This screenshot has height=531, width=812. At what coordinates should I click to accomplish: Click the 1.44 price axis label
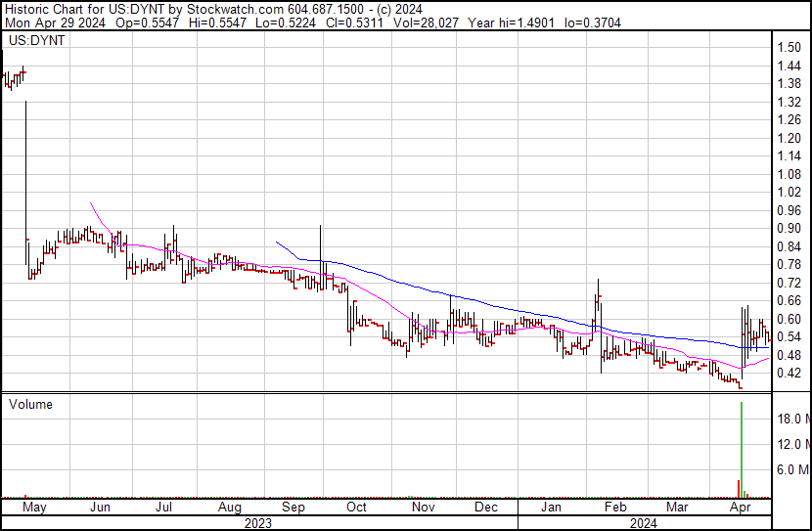click(789, 66)
